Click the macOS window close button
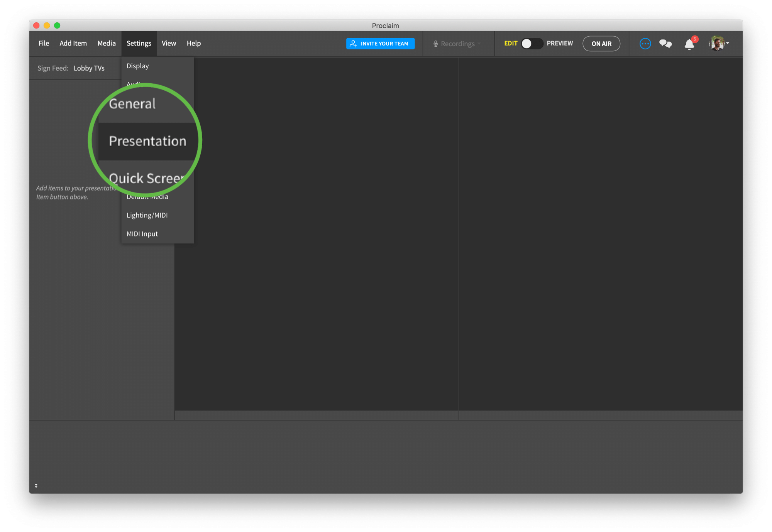The width and height of the screenshot is (772, 532). [x=36, y=25]
